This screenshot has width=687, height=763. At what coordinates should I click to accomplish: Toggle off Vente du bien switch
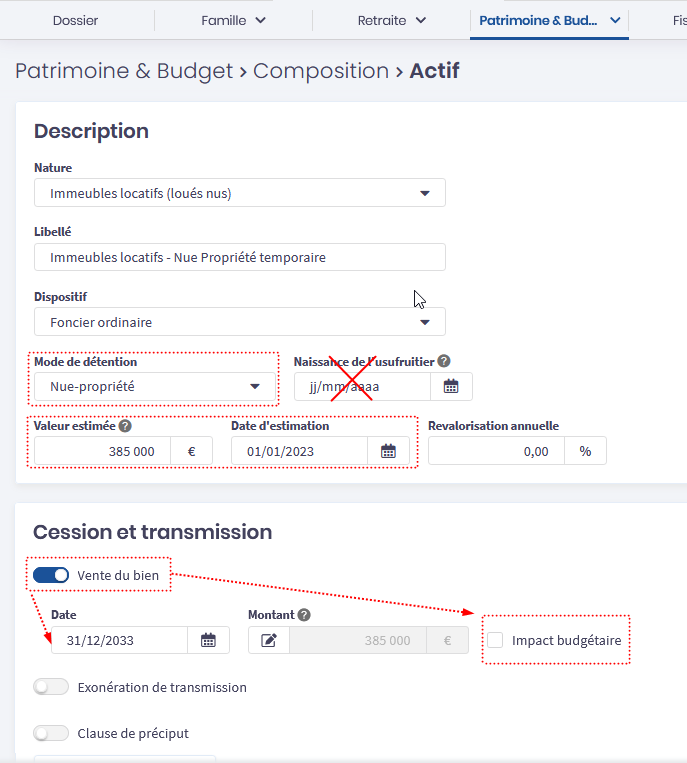coord(51,575)
